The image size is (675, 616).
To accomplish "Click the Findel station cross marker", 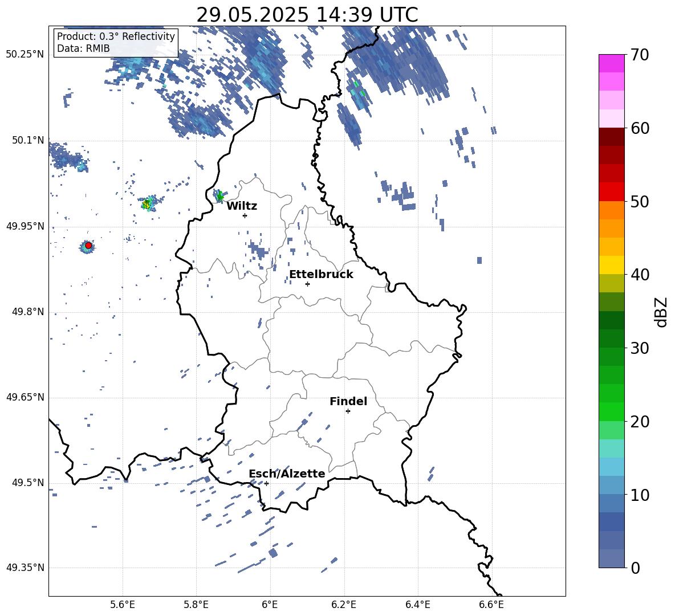I will (348, 411).
